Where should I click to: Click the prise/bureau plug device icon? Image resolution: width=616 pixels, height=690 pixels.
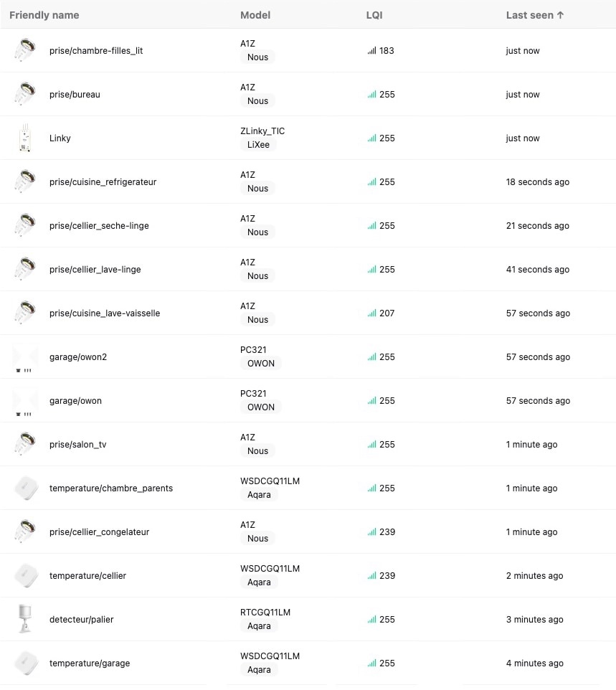tap(24, 94)
